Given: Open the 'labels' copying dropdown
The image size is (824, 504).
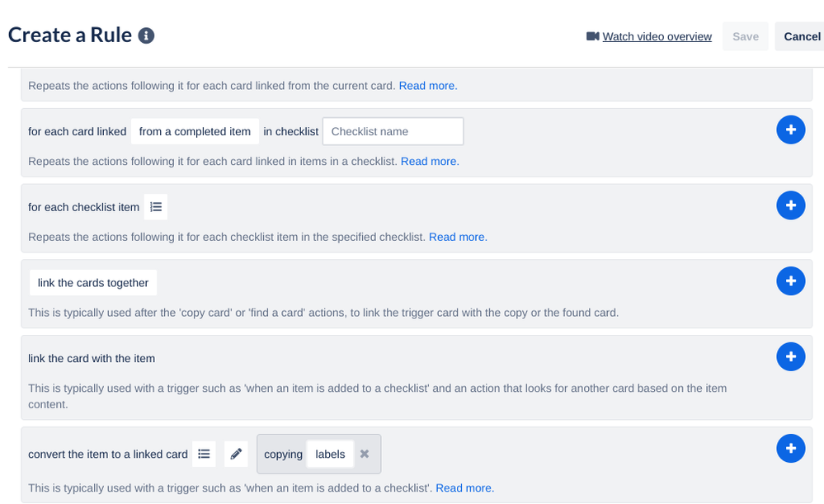Looking at the screenshot, I should click(x=330, y=454).
